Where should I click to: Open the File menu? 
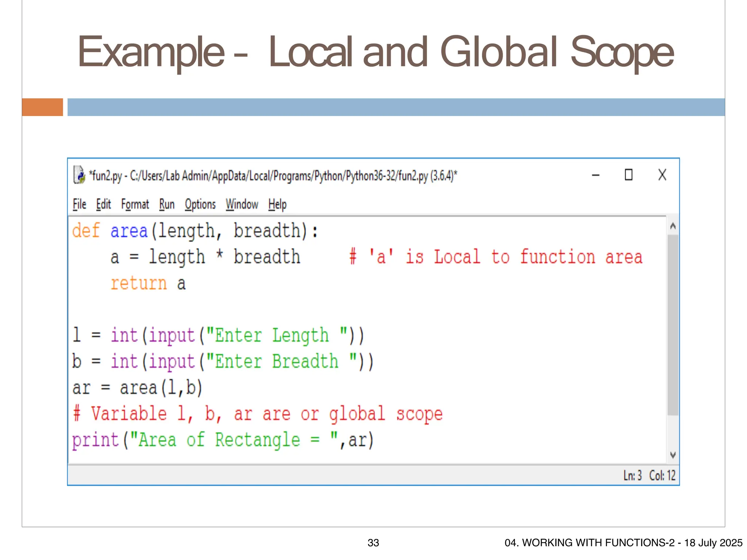point(80,204)
